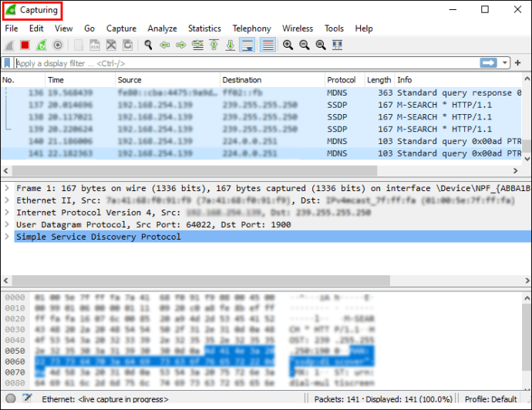The width and height of the screenshot is (532, 410).
Task: Reset text to normal size
Action: [321, 45]
